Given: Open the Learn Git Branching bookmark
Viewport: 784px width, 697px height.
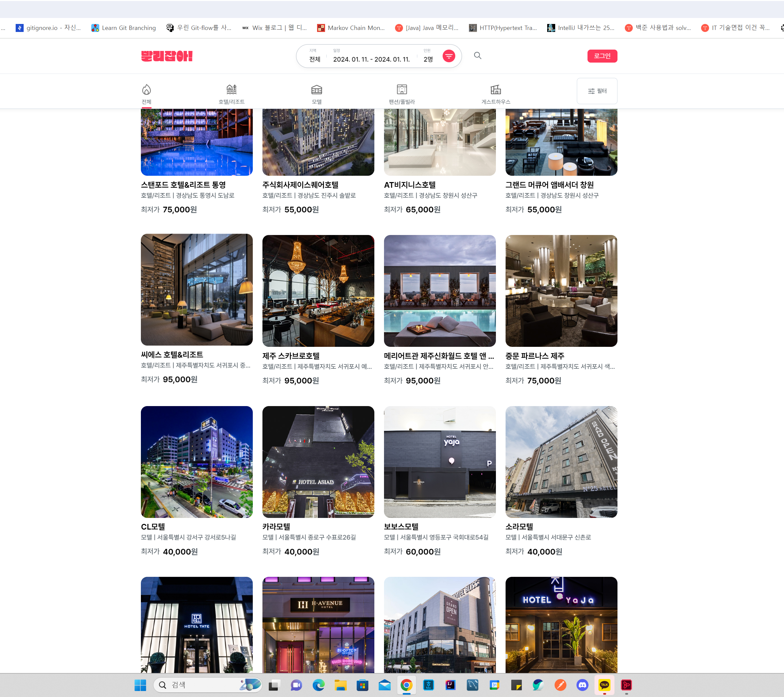Looking at the screenshot, I should point(124,28).
